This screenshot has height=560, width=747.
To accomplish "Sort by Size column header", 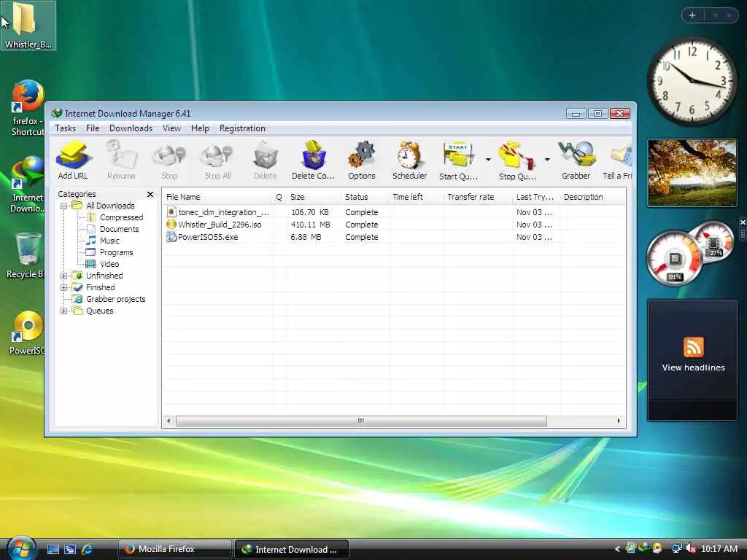I will pyautogui.click(x=313, y=197).
